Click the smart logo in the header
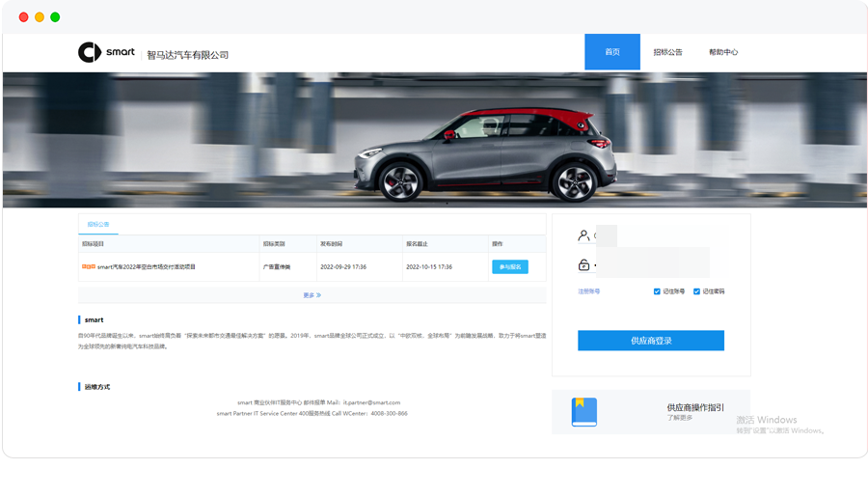 pyautogui.click(x=106, y=52)
